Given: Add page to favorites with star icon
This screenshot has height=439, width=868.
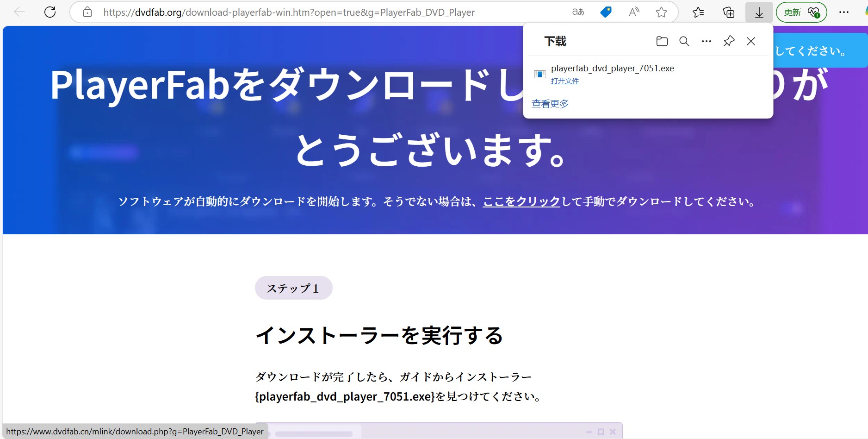Looking at the screenshot, I should point(661,12).
